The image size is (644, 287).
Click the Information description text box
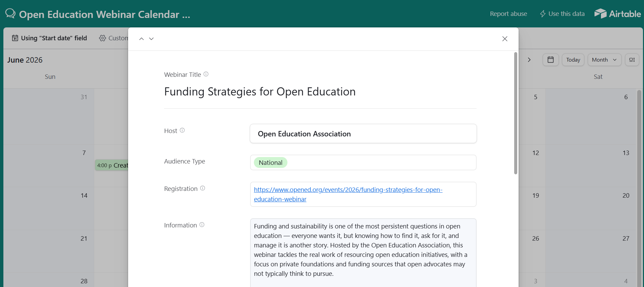363,252
